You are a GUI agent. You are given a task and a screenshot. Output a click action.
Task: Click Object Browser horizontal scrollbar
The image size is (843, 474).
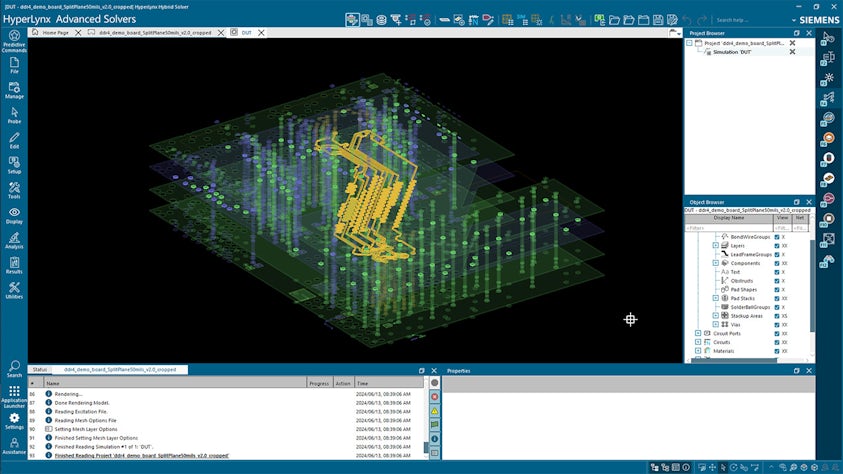(734, 360)
